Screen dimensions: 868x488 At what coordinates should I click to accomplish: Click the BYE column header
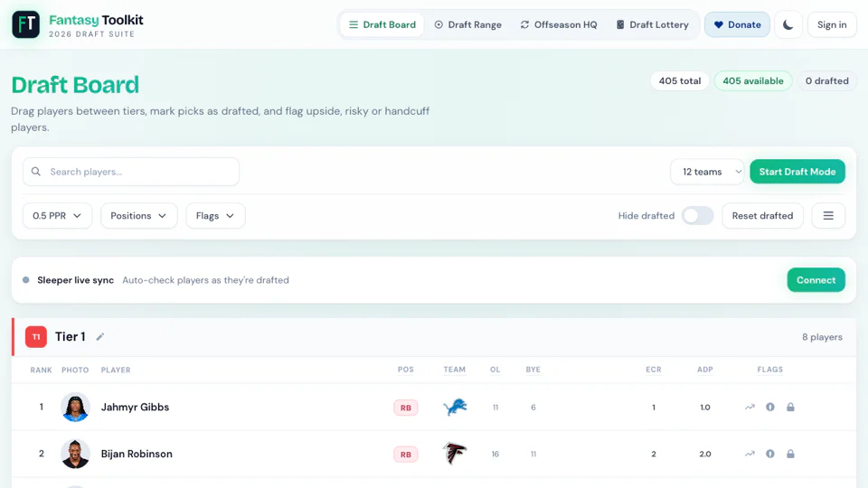pyautogui.click(x=533, y=370)
